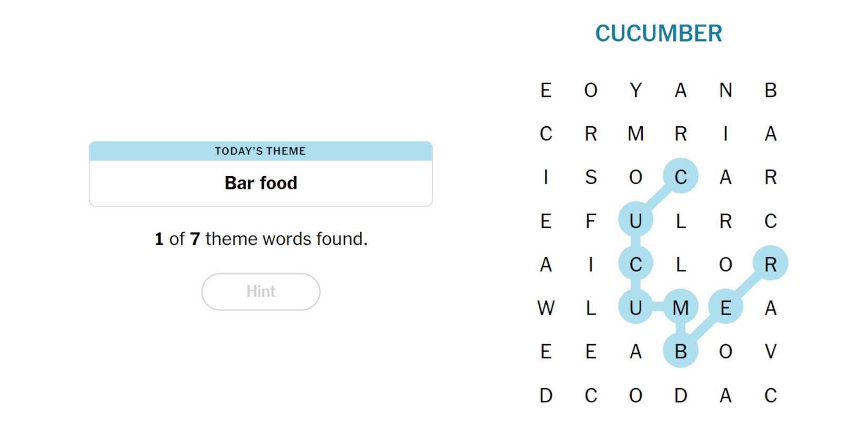
Task: Tap the D in the bottom-left corner
Action: (546, 395)
